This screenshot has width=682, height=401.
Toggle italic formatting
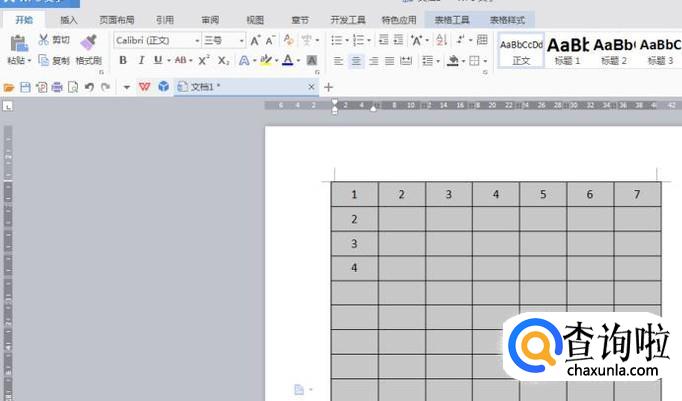point(141,60)
